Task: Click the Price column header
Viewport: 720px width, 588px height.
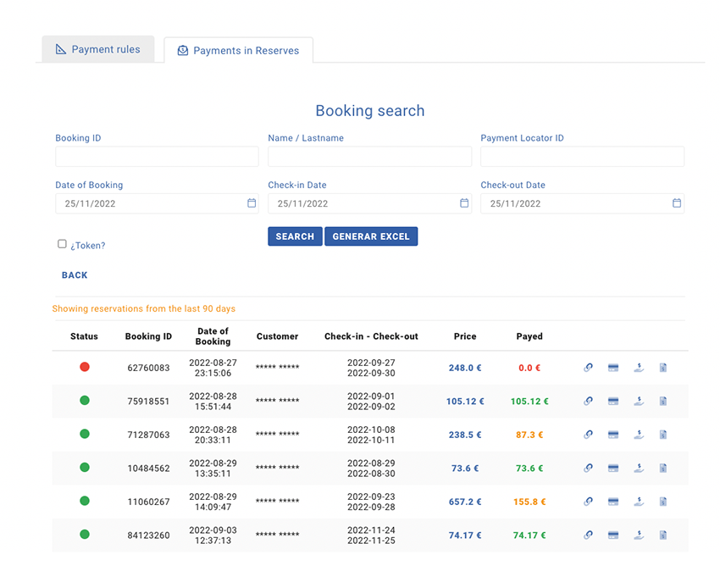Action: (x=465, y=336)
